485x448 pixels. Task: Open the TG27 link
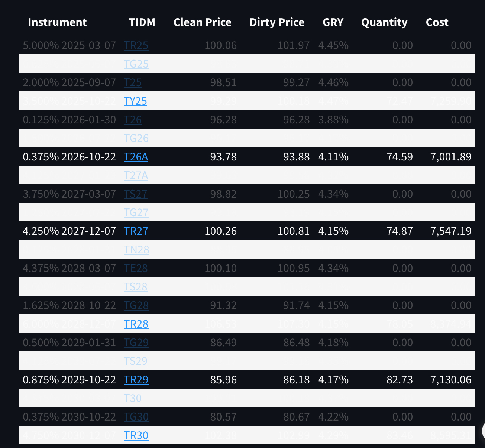(x=136, y=212)
